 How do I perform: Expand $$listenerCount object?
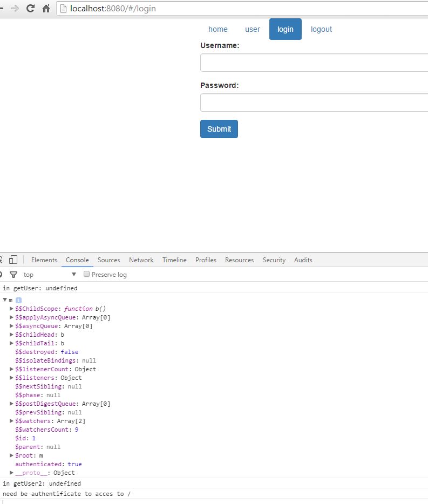11,369
